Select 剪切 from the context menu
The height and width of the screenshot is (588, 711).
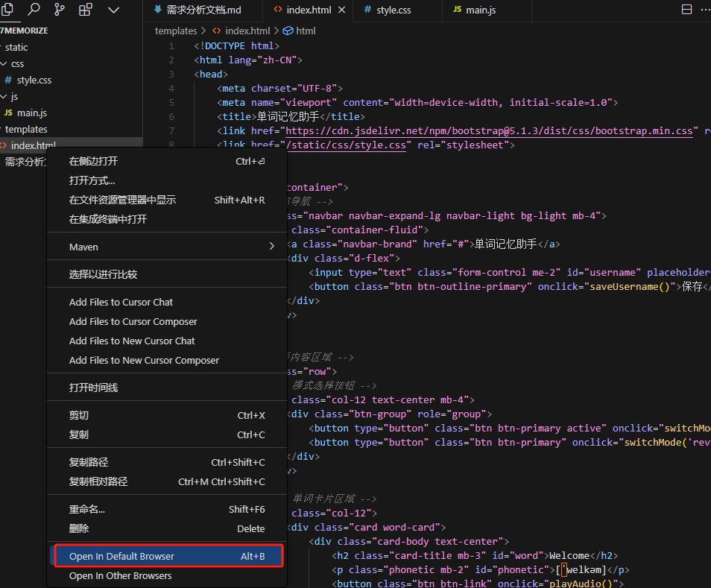[167, 415]
